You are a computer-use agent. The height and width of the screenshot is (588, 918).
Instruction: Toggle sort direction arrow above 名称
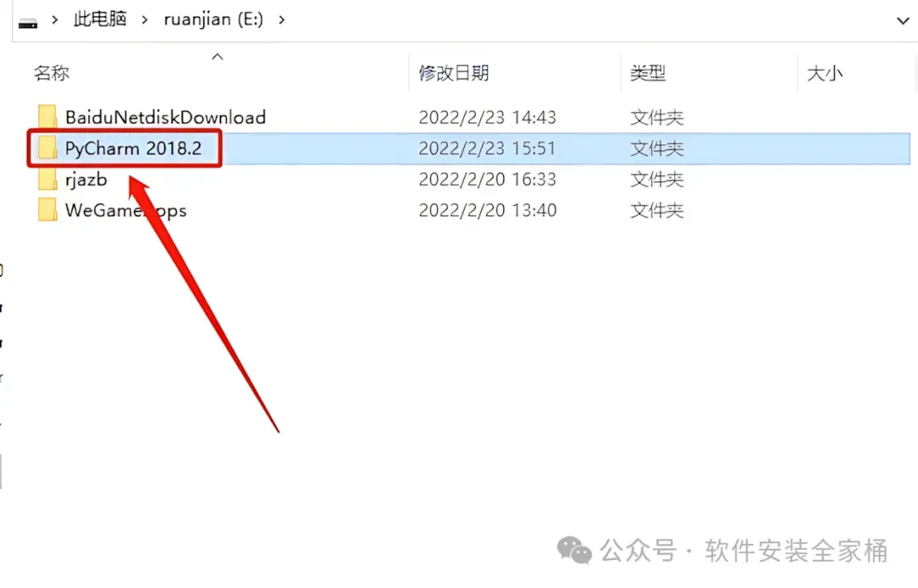point(218,57)
